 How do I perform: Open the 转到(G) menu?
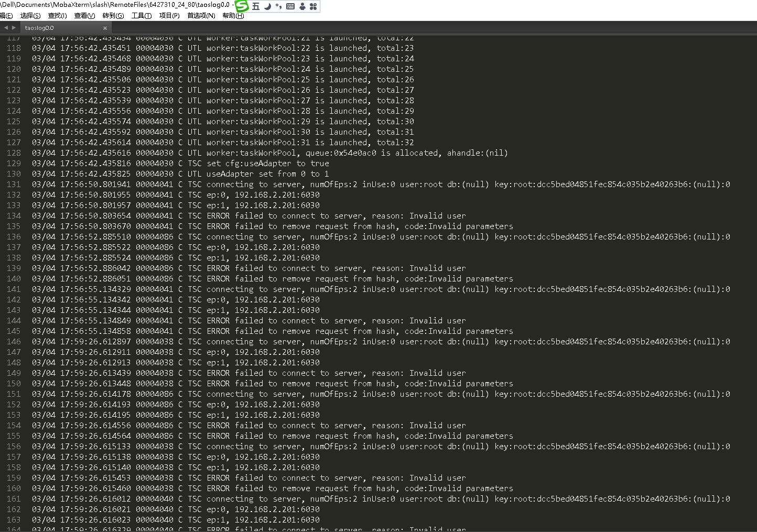[x=113, y=16]
